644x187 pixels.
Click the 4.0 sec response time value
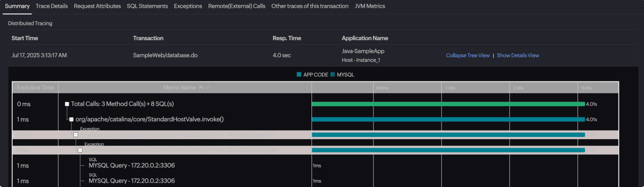click(x=282, y=55)
